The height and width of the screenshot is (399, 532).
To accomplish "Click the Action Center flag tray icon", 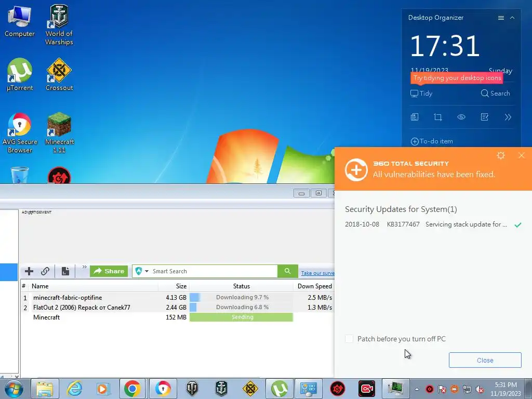I will click(x=442, y=389).
